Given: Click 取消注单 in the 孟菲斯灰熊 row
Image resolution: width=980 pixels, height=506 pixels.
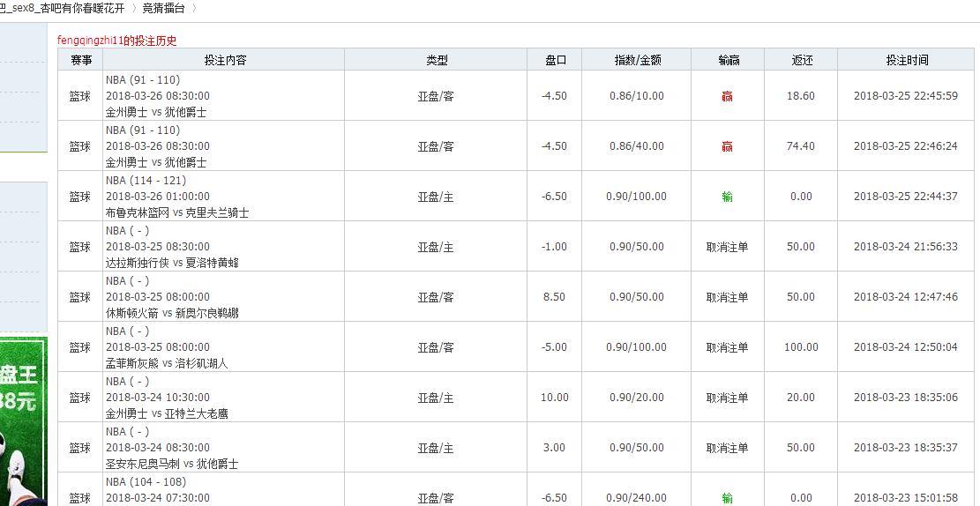Looking at the screenshot, I should pyautogui.click(x=727, y=347).
